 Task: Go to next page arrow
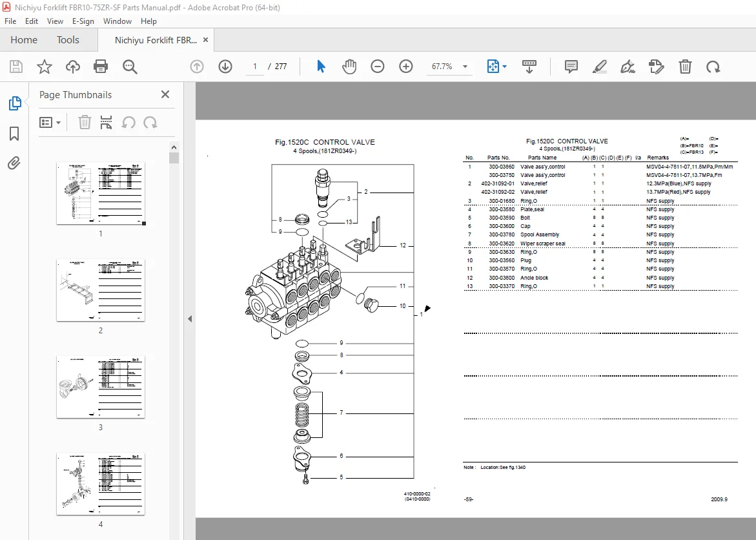click(x=225, y=67)
